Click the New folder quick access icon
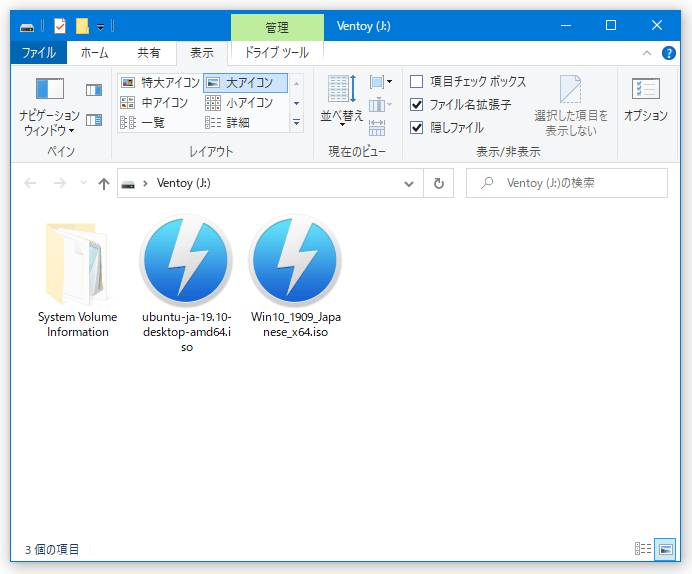This screenshot has height=574, width=692. point(82,26)
